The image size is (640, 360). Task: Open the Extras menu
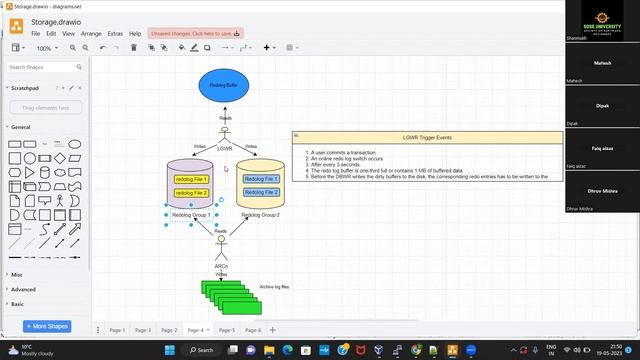click(115, 33)
